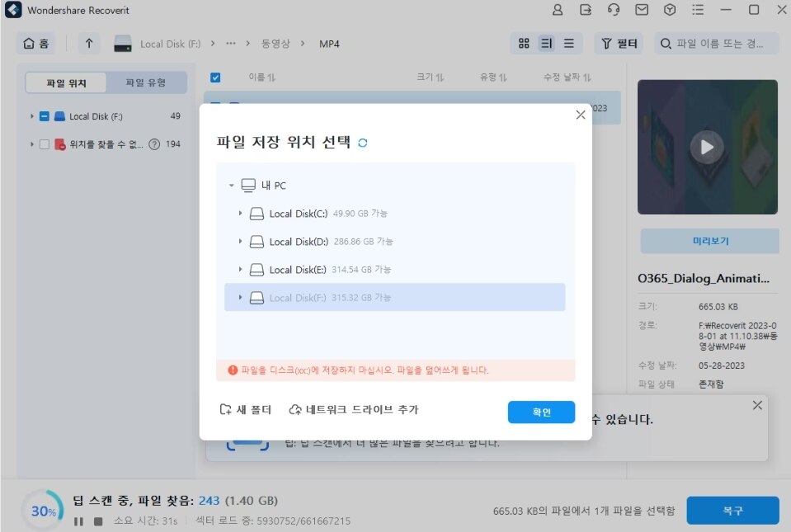Sort by 수정 날짜 column
The height and width of the screenshot is (532, 791).
tap(567, 78)
